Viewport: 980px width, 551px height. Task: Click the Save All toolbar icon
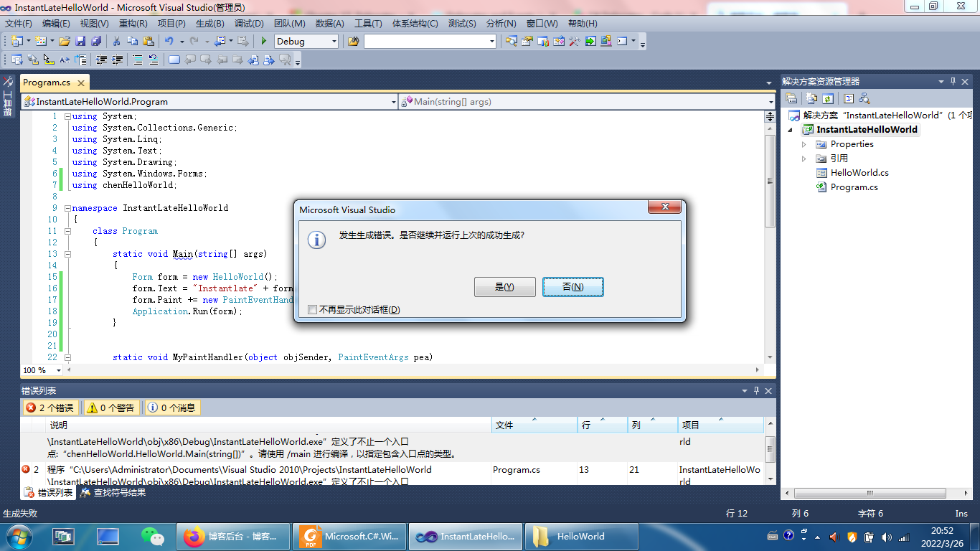[x=95, y=42]
